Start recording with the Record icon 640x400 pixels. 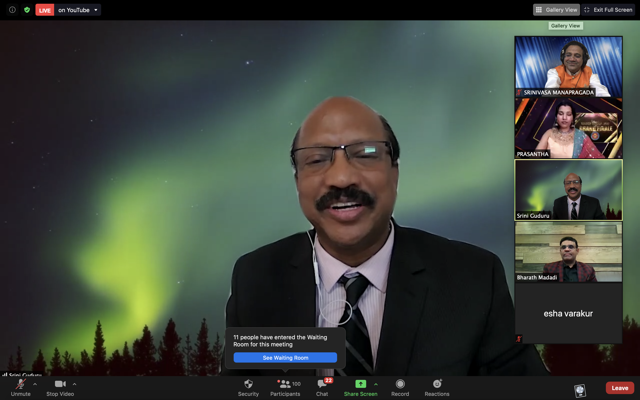click(x=400, y=387)
